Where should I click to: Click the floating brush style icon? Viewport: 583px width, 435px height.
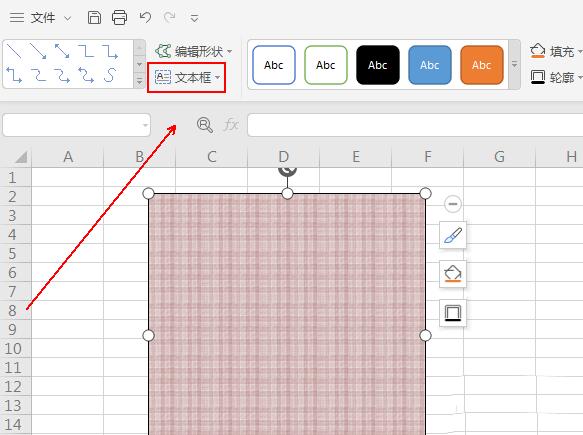(x=453, y=235)
